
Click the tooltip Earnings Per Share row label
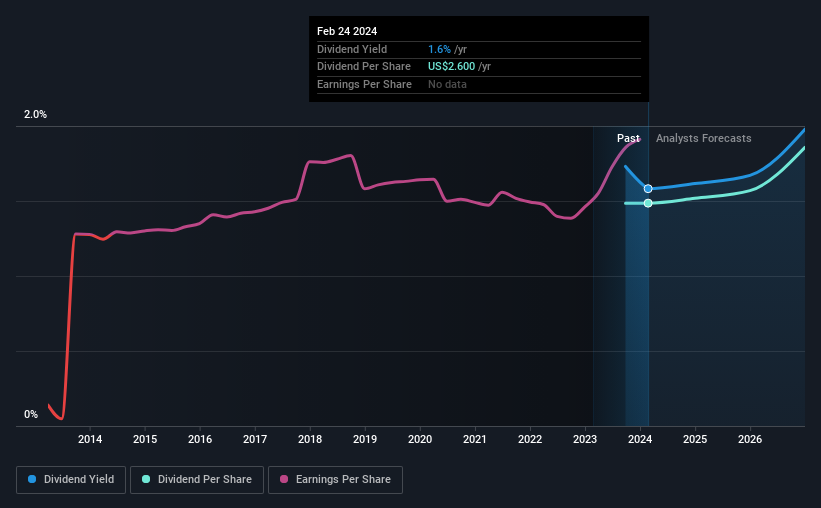click(364, 84)
